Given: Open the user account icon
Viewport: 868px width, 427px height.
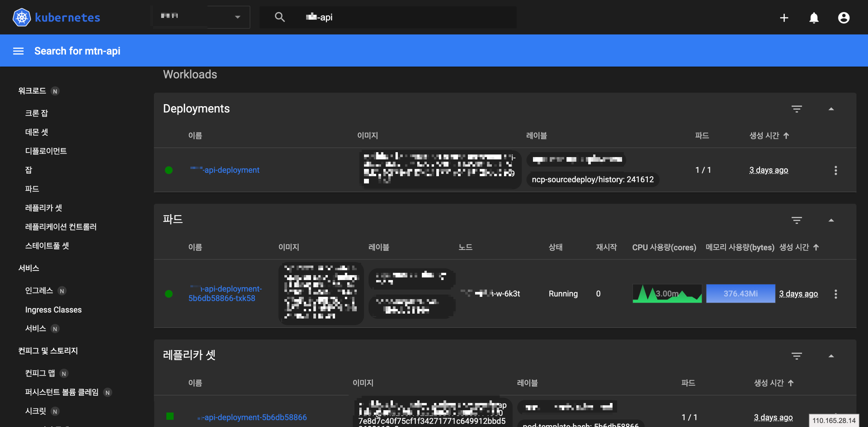Looking at the screenshot, I should tap(843, 18).
